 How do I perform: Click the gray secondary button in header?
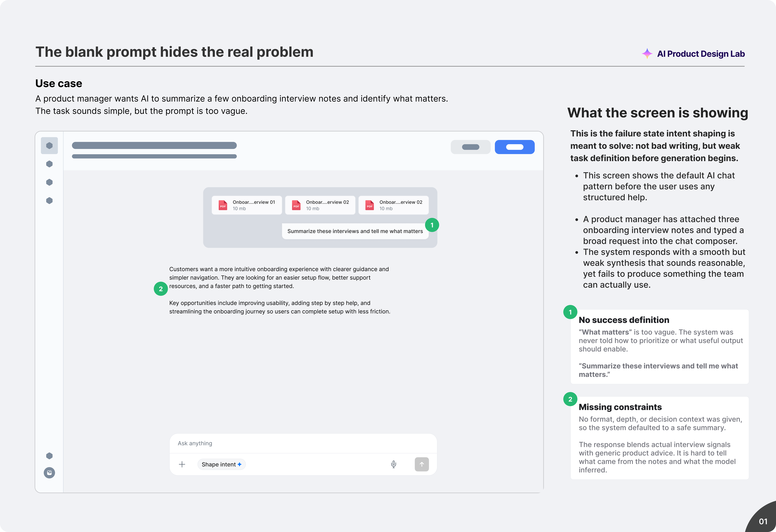(x=470, y=147)
